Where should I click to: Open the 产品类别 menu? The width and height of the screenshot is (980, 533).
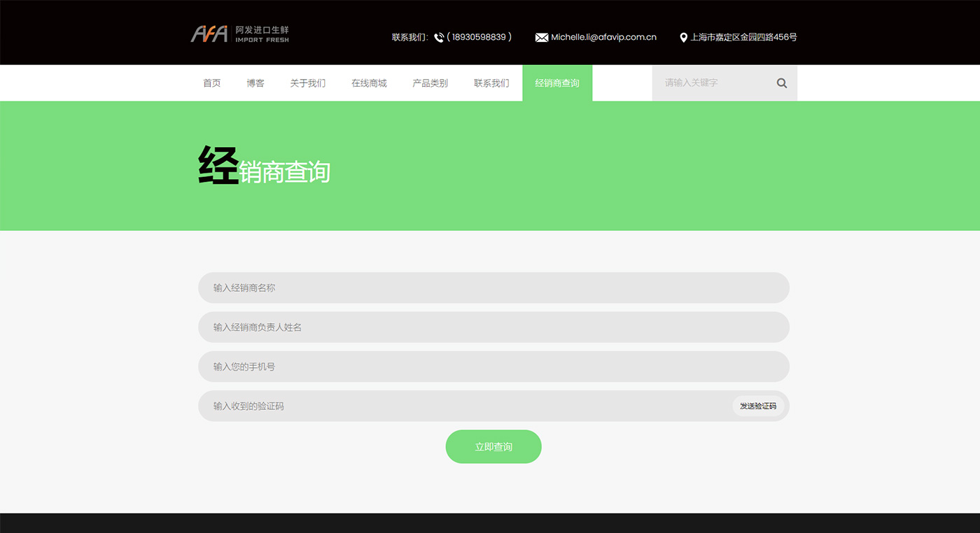(x=430, y=83)
